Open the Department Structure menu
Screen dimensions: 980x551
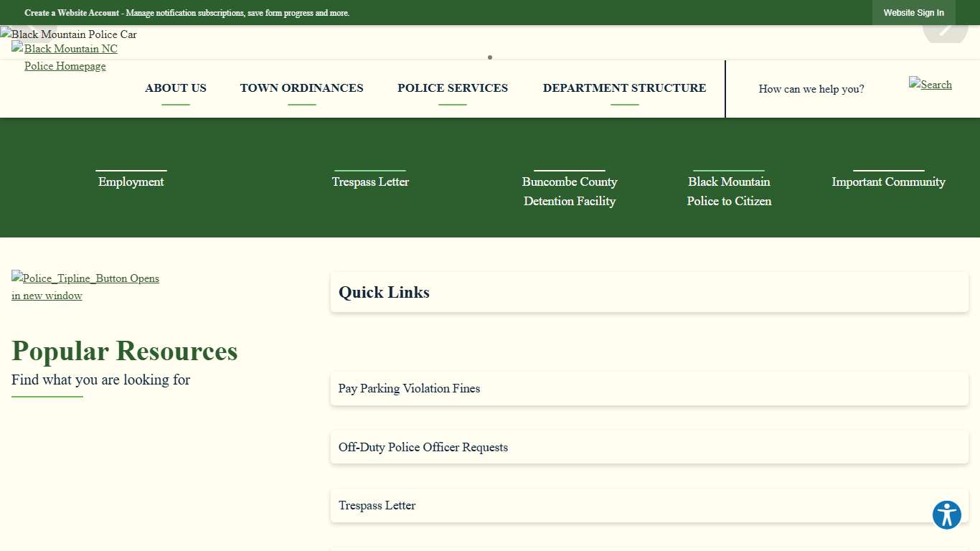click(624, 88)
